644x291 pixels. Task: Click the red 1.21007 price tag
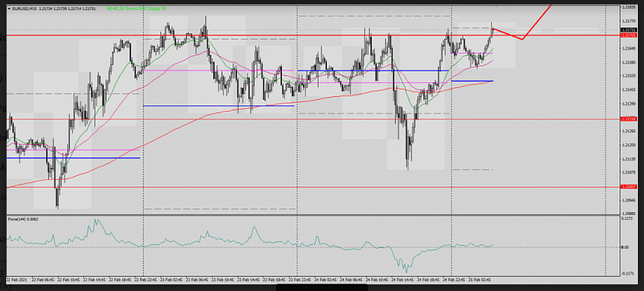[630, 187]
